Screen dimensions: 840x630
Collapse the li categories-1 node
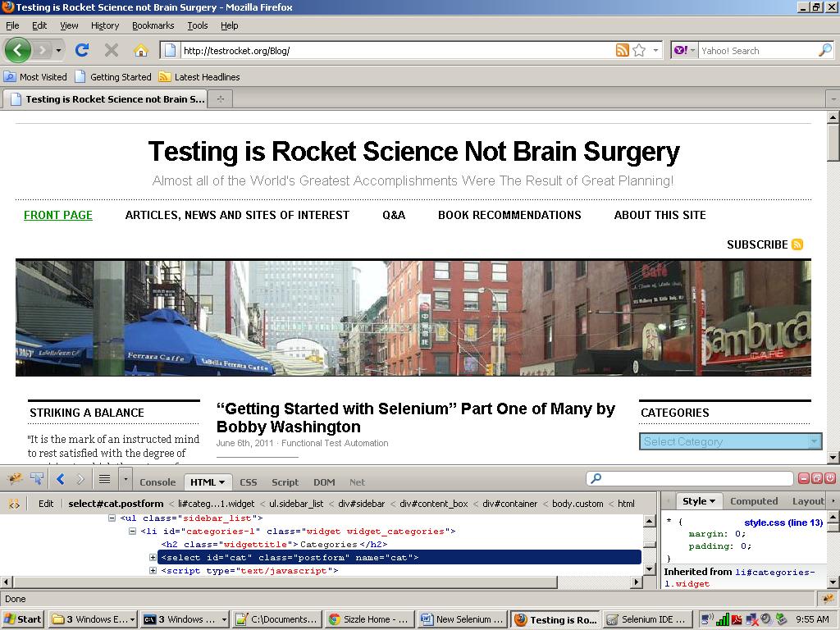pyautogui.click(x=132, y=532)
